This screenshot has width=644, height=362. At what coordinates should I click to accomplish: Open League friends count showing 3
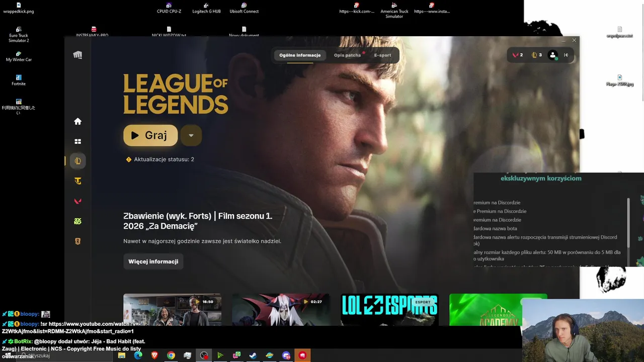point(537,55)
